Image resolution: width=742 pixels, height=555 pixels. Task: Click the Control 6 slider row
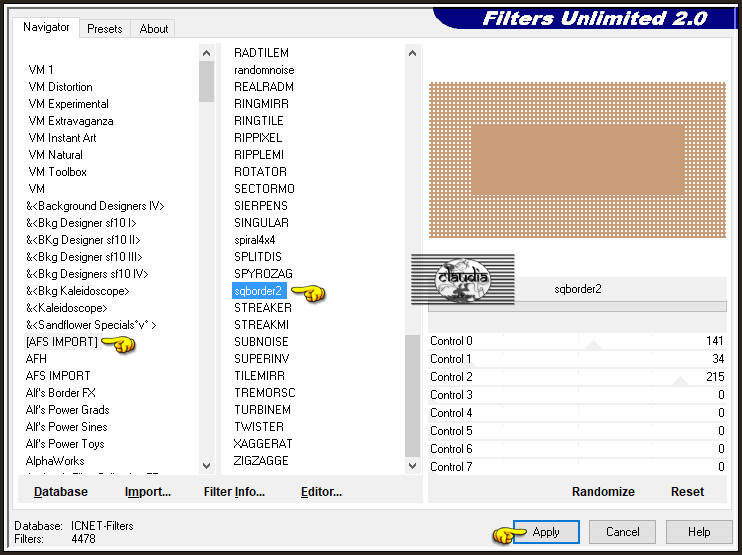click(577, 449)
